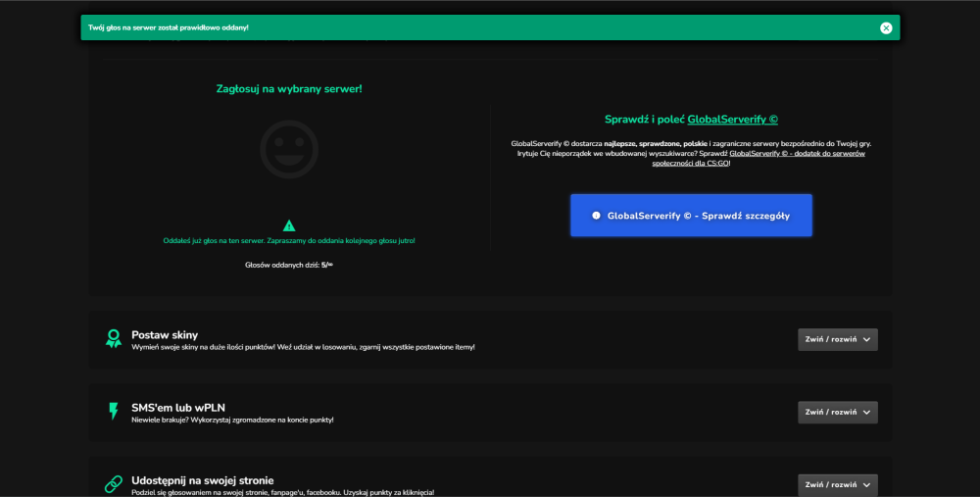Click the Głosów oddanych dziś counter text
Viewport: 980px width, 497px height.
289,265
